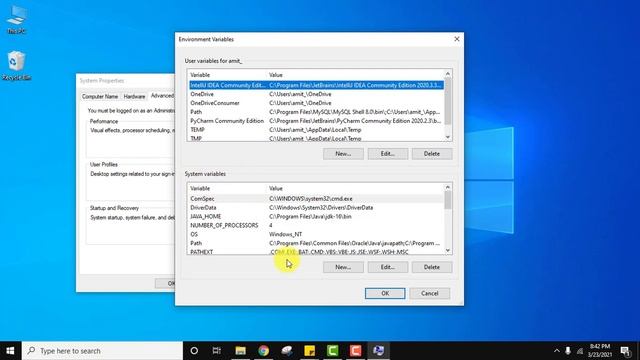Show hidden system tray icons chevron
Screen dimensions: 640x360
coord(556,351)
